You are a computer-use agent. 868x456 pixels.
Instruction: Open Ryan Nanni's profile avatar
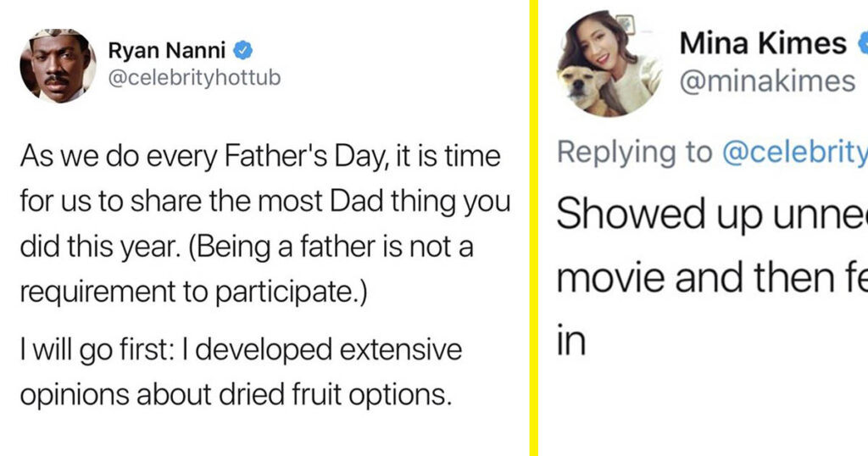coord(58,65)
